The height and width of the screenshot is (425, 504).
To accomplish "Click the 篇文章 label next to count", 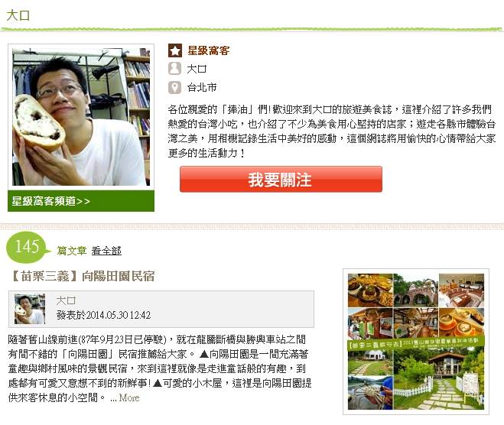I will pos(72,251).
